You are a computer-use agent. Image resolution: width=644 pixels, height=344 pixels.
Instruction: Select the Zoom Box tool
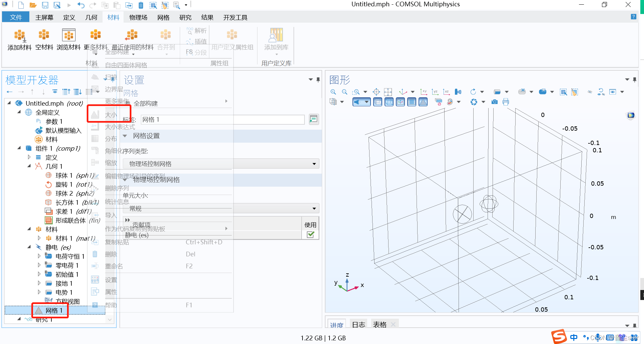pyautogui.click(x=356, y=92)
